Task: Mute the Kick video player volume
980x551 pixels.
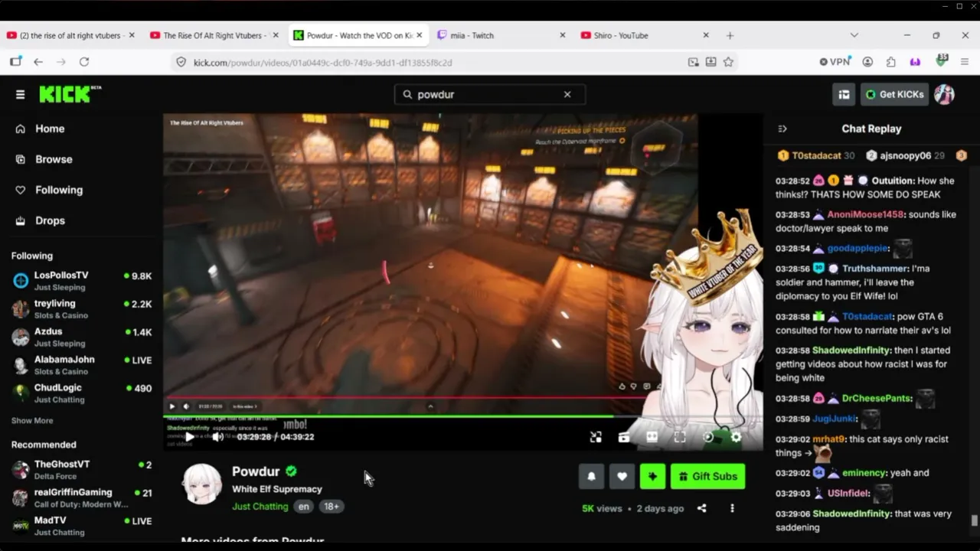Action: (217, 437)
